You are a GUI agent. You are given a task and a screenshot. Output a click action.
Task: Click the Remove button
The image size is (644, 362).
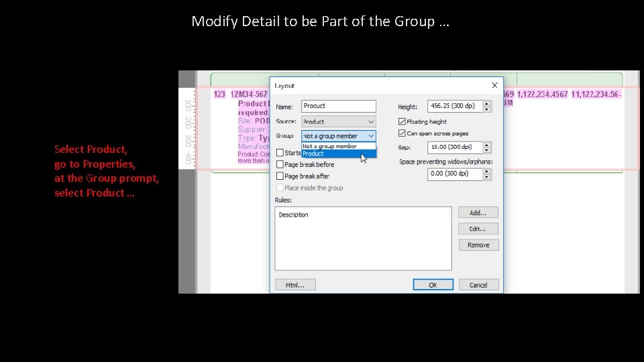pyautogui.click(x=478, y=245)
